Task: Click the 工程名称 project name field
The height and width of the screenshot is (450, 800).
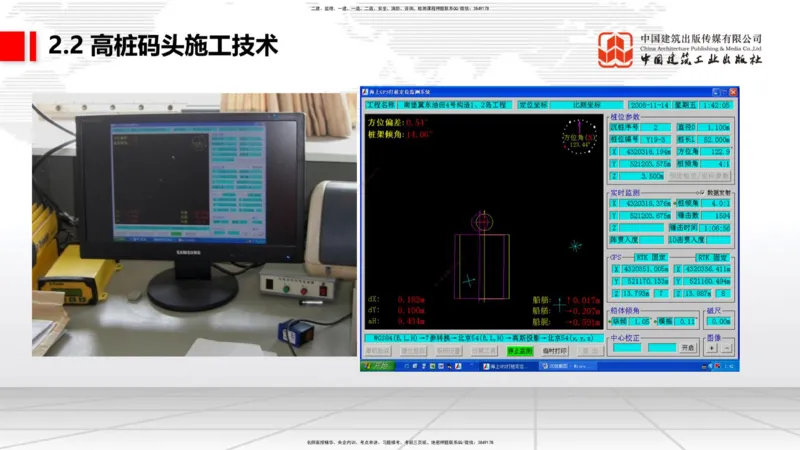Action: (x=456, y=105)
